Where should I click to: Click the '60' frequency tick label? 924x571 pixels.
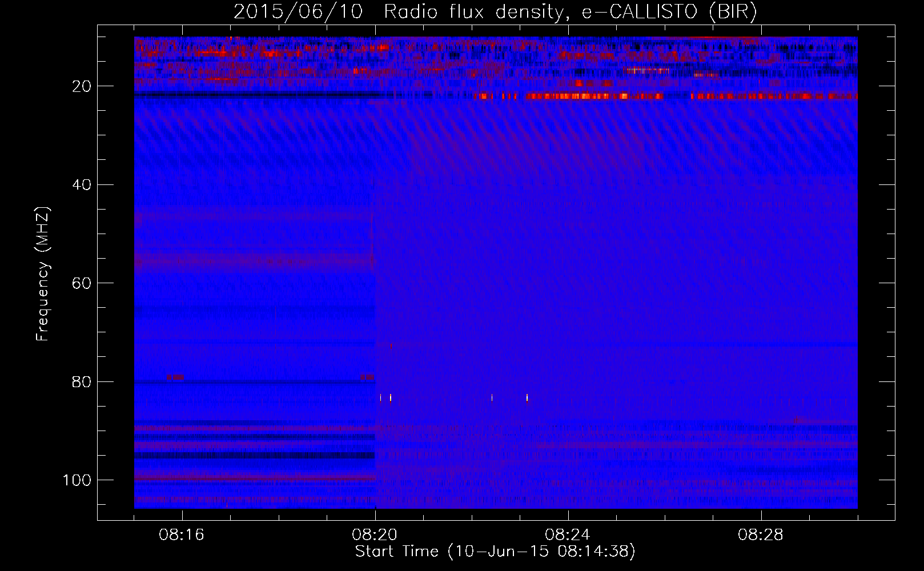click(x=82, y=283)
